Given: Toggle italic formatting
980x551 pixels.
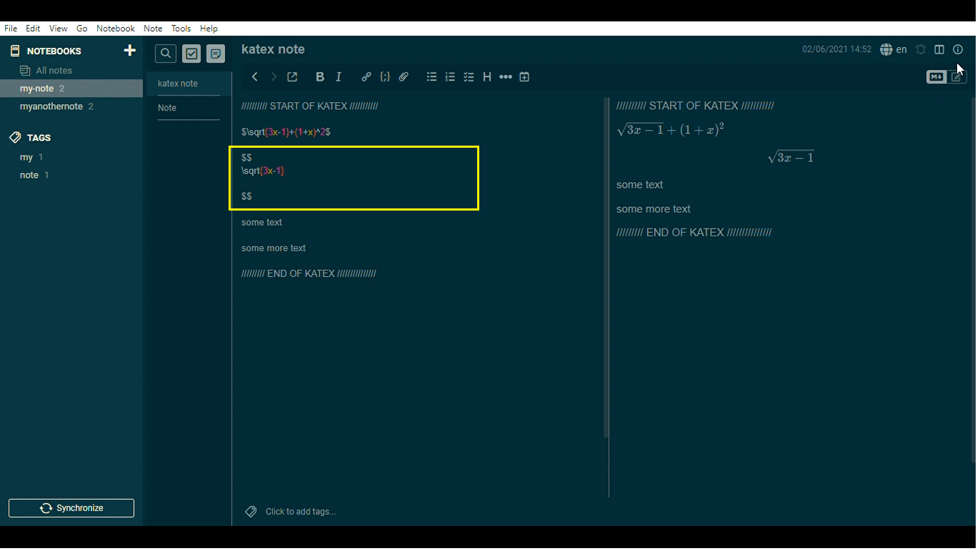Looking at the screenshot, I should click(339, 76).
